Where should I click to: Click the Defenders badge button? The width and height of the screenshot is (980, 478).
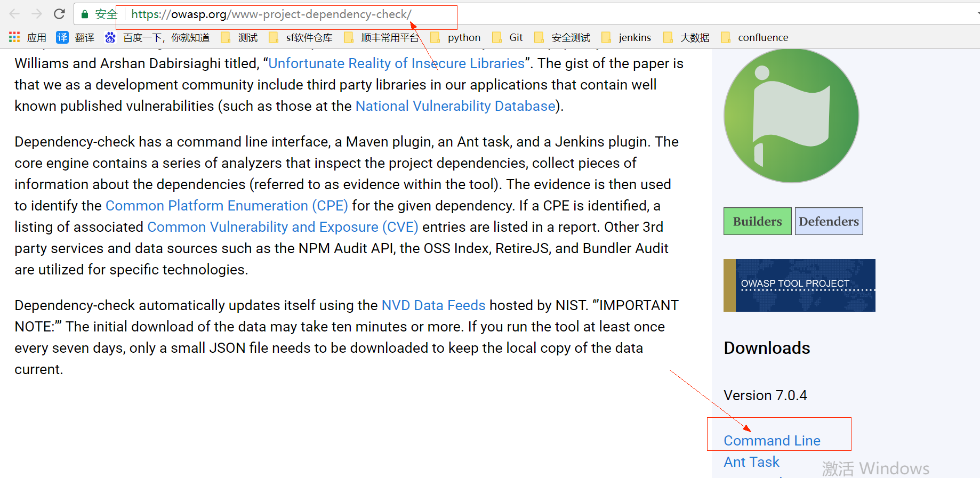(829, 221)
